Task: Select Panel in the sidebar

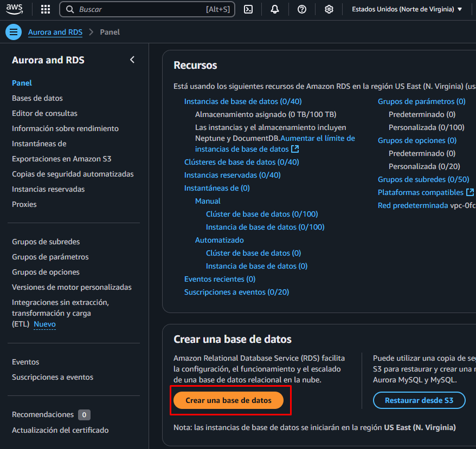Action: tap(22, 83)
